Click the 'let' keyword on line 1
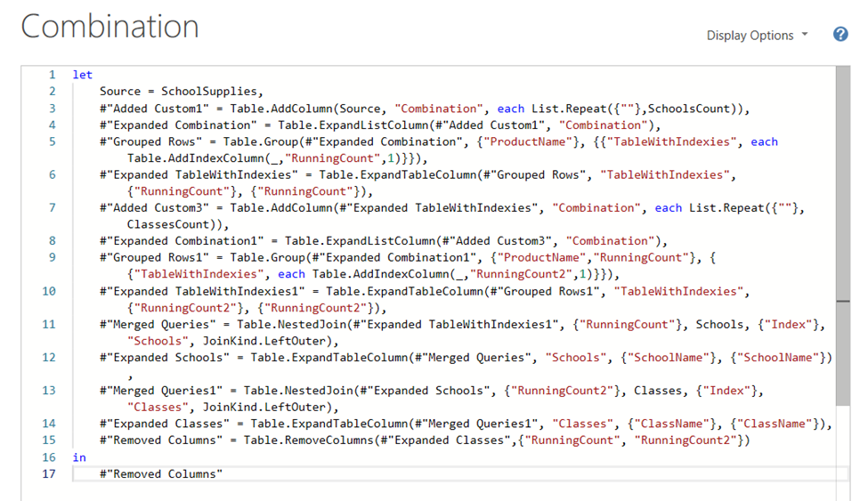Image resolution: width=868 pixels, height=501 pixels. (82, 75)
